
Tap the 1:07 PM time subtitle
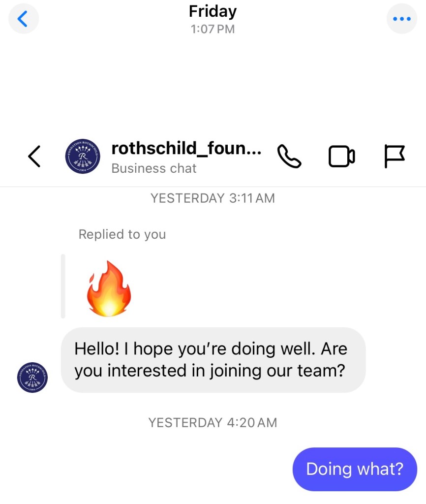(213, 29)
